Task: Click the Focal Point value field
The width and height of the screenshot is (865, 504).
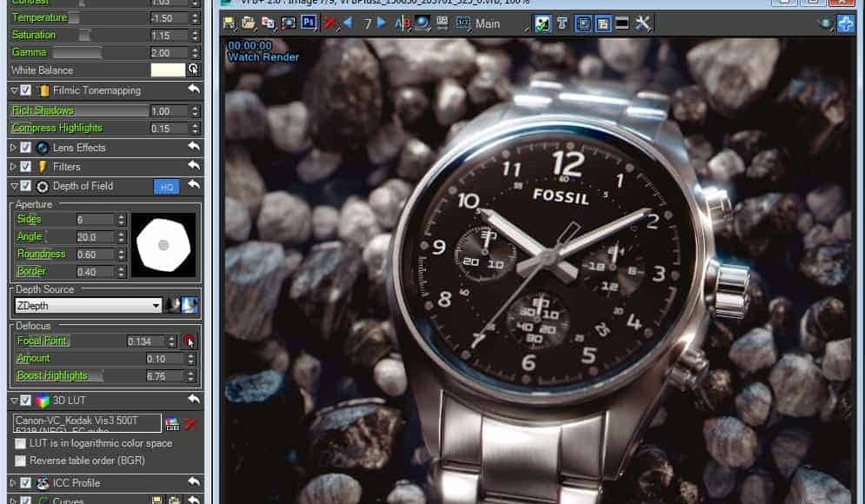Action: click(143, 342)
